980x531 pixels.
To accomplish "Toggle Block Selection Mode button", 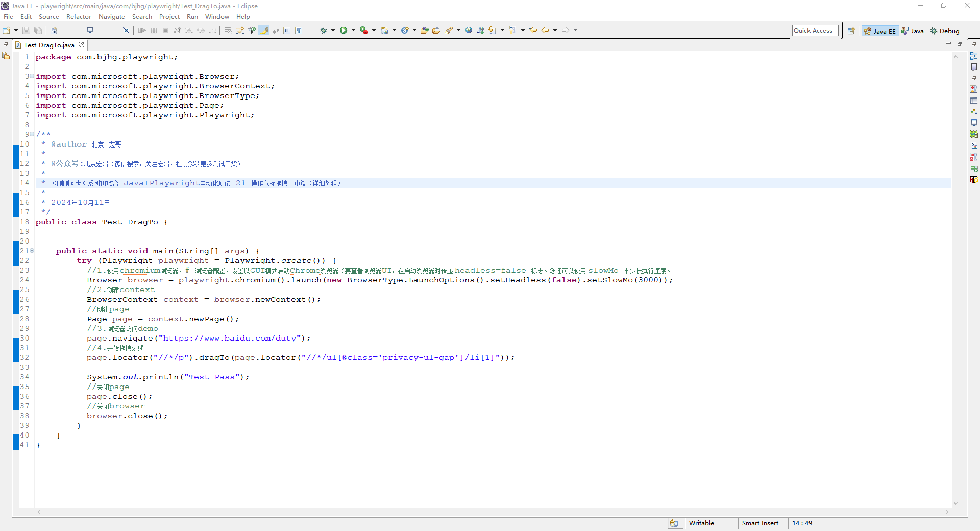I will [x=287, y=31].
